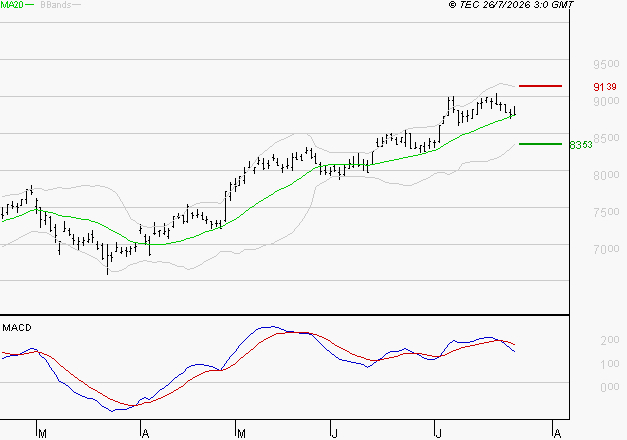Click the 7500 price axis label
Screen dimensions: 627x440
coord(606,212)
